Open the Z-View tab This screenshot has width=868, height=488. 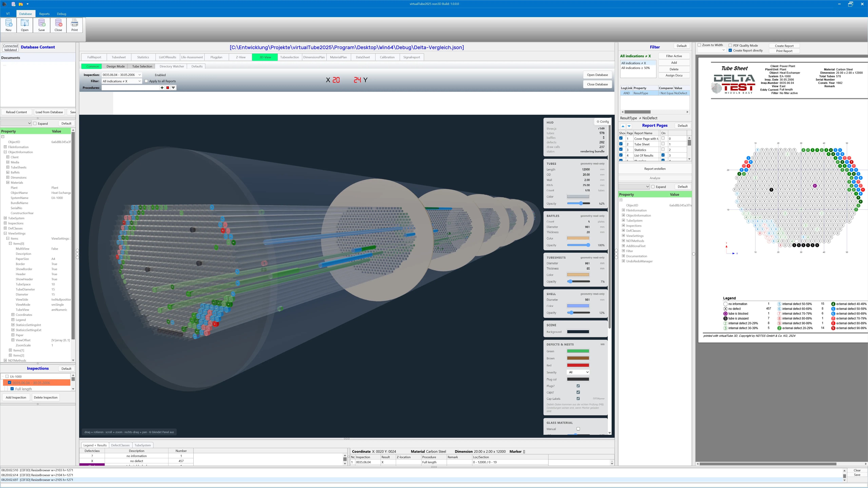(241, 57)
